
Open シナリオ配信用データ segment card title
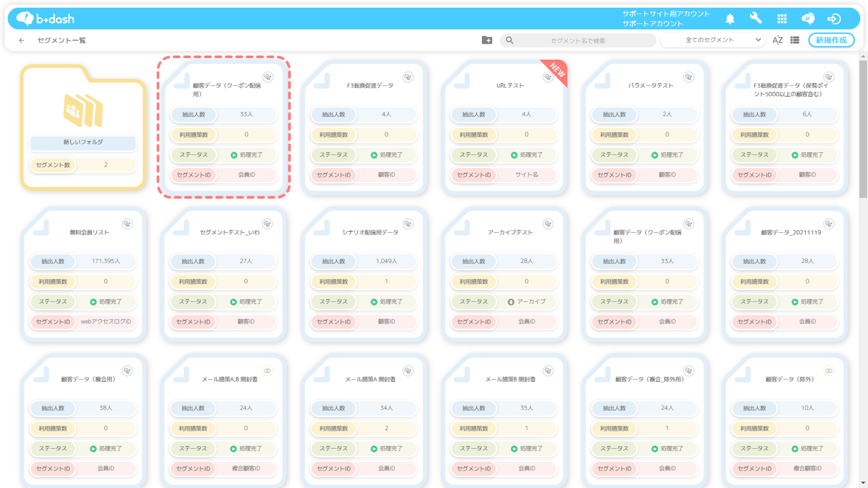(370, 233)
